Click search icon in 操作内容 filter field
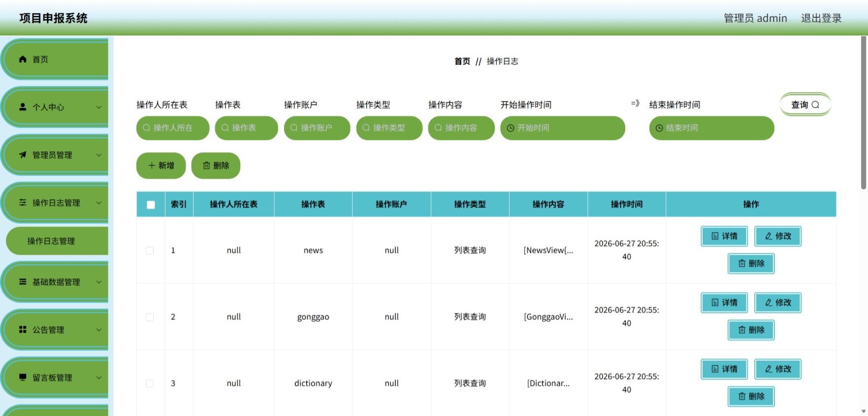The image size is (868, 416). [438, 128]
